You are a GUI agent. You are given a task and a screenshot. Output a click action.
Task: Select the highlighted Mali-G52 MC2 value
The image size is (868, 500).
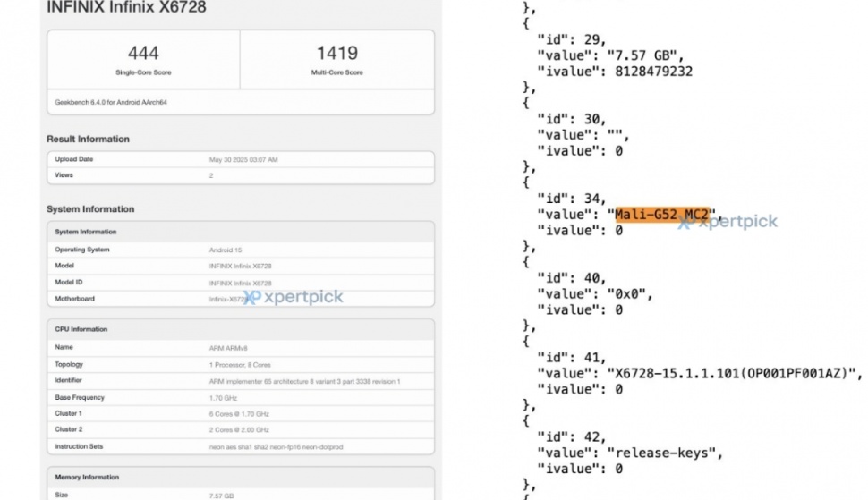[662, 215]
